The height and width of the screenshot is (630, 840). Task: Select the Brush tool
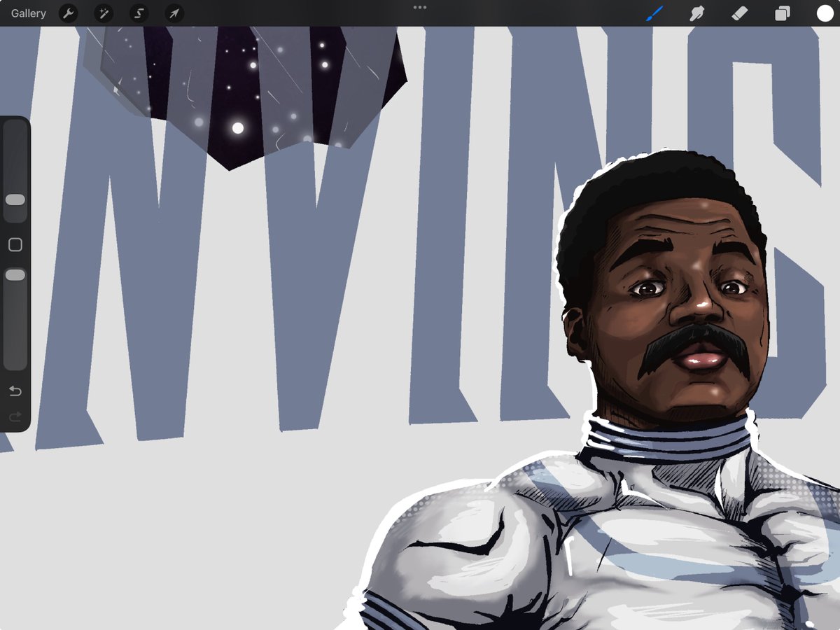(x=654, y=13)
